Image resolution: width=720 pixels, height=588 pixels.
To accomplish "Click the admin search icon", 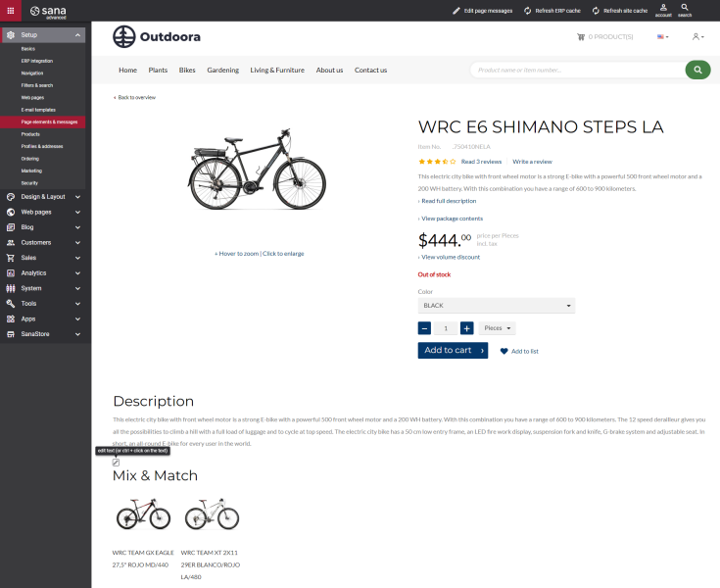I will pyautogui.click(x=685, y=7).
